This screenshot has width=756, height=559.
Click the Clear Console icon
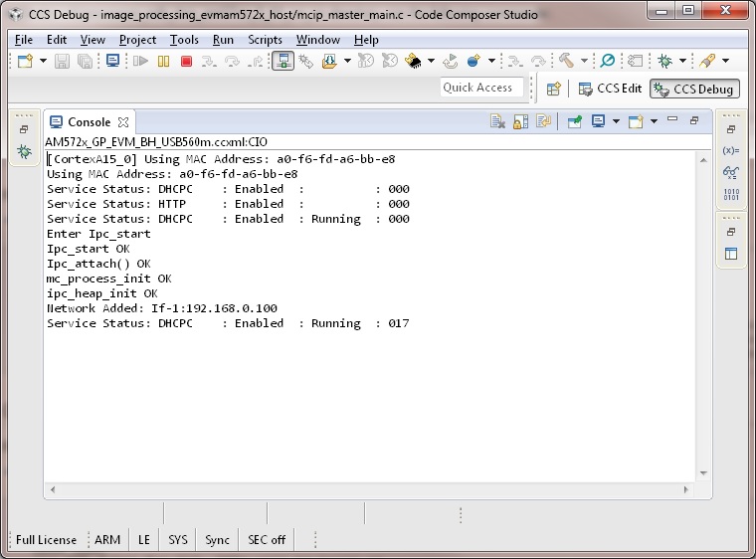499,122
